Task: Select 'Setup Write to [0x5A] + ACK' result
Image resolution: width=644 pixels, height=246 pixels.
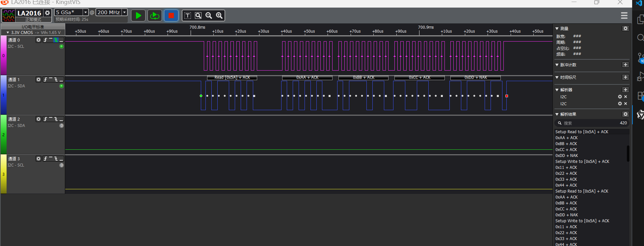Action: 582,162
